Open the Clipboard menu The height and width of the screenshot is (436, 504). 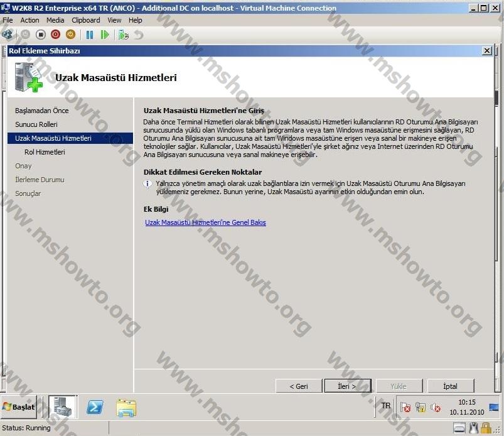[86, 20]
